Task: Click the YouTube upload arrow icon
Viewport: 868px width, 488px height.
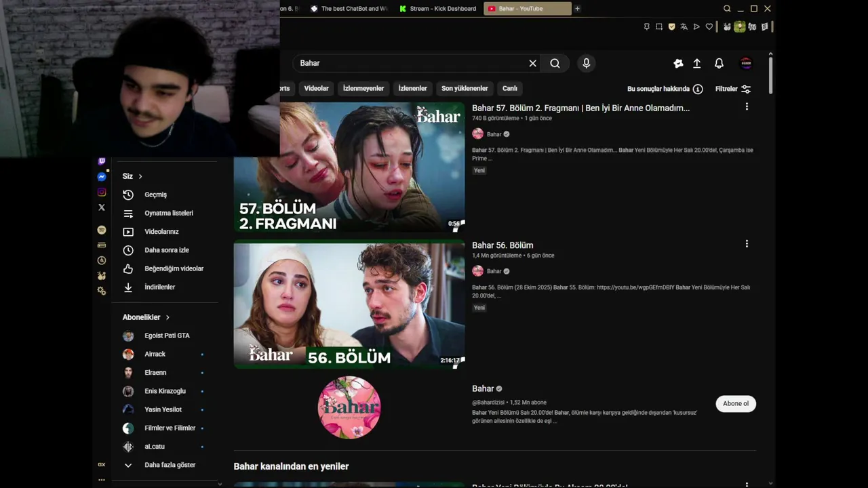Action: [x=696, y=63]
